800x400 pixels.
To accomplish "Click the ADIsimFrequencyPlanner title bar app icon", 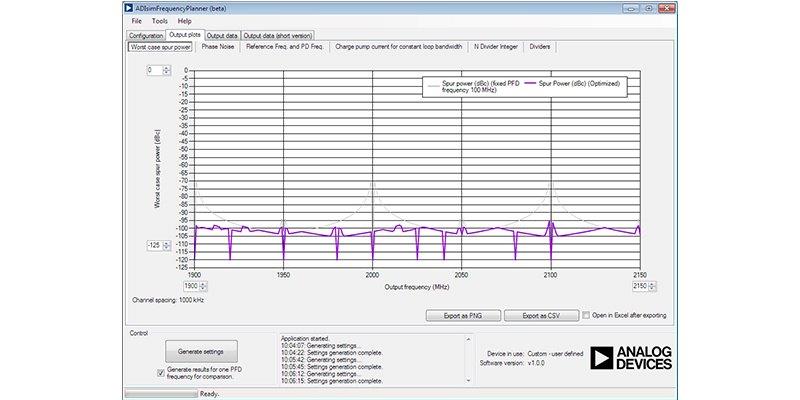I will click(x=128, y=7).
